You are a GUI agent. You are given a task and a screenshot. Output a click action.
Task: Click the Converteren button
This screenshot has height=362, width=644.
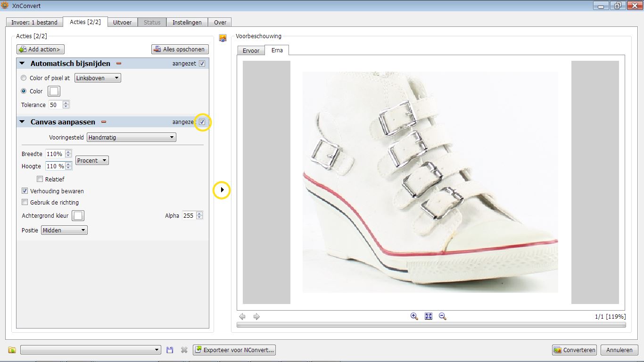(575, 350)
